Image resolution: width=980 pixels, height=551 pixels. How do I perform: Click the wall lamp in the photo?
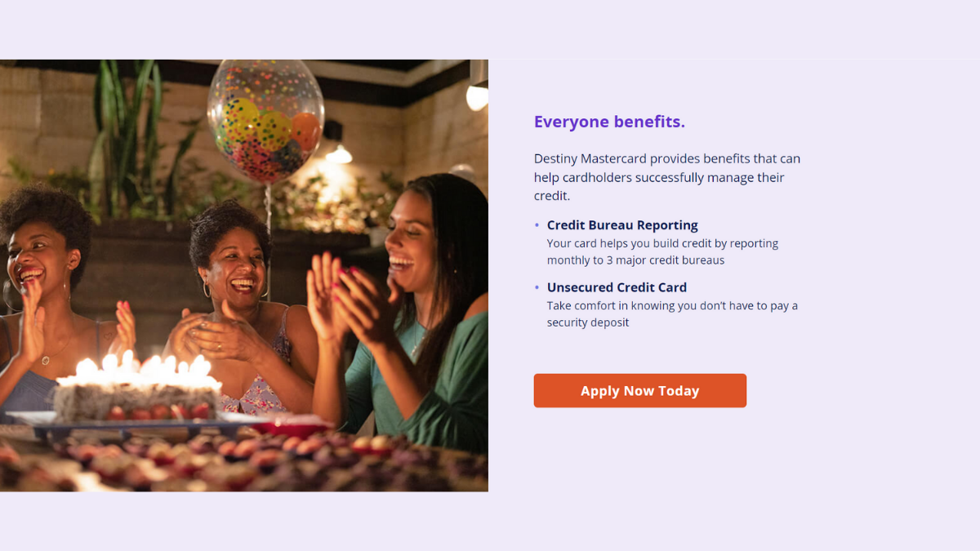477,96
